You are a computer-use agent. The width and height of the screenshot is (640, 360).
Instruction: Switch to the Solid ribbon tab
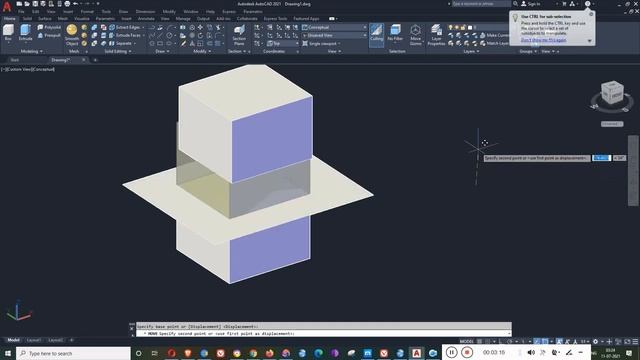(x=27, y=19)
